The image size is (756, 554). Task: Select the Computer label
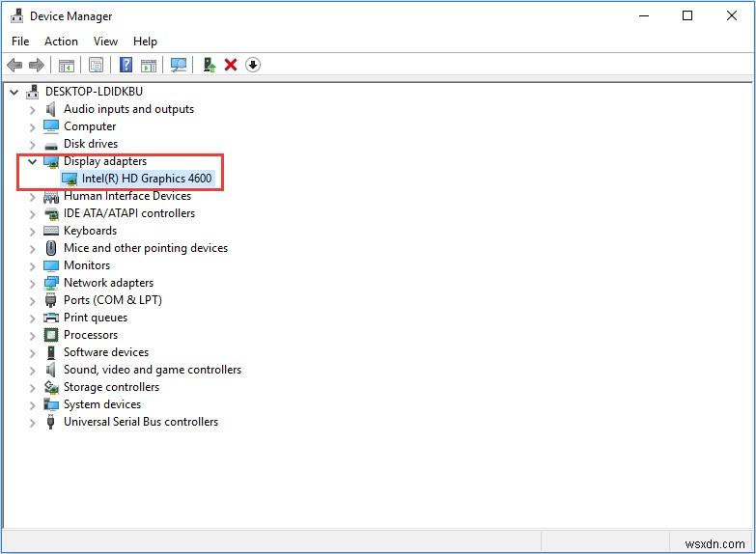pos(90,126)
